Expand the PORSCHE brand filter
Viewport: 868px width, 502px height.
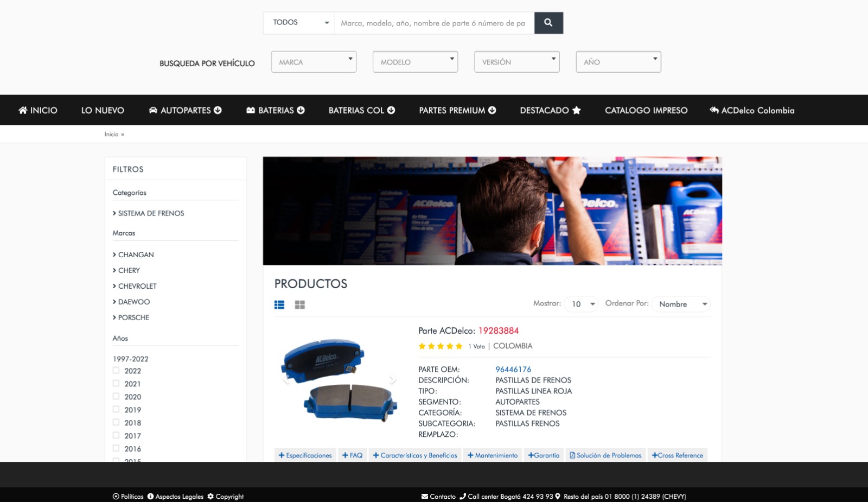click(x=131, y=317)
